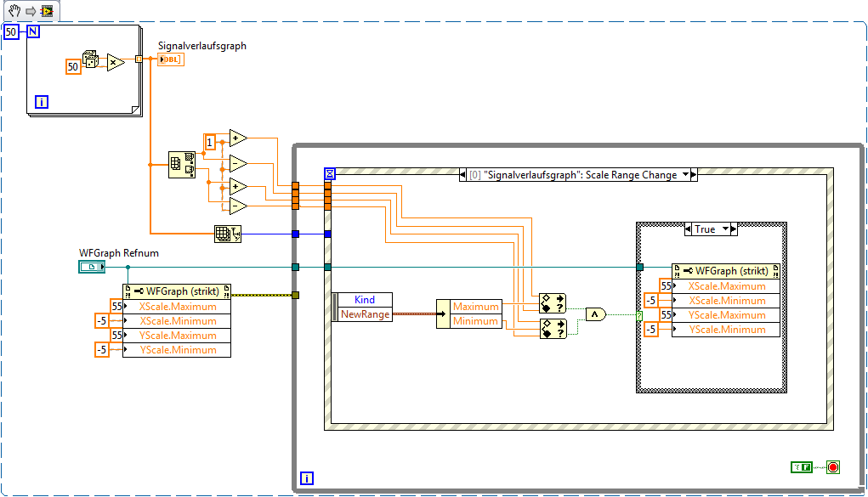Click the NewRange event data node item

[364, 313]
